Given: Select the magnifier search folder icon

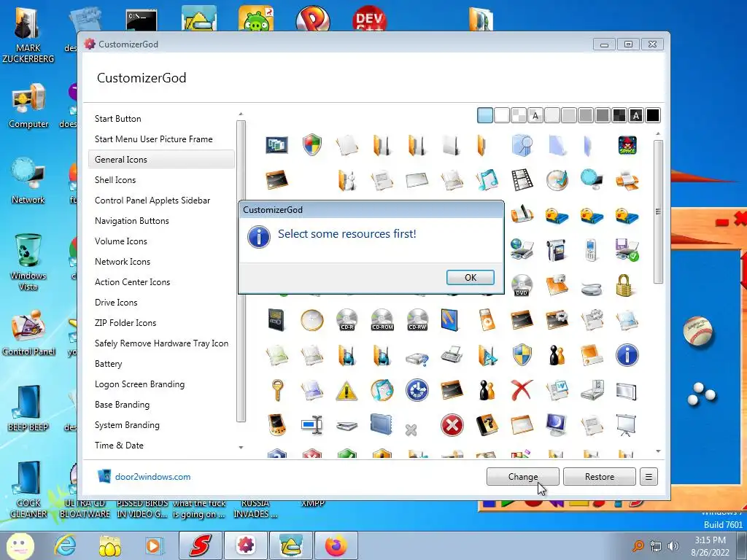Looking at the screenshot, I should [x=522, y=145].
